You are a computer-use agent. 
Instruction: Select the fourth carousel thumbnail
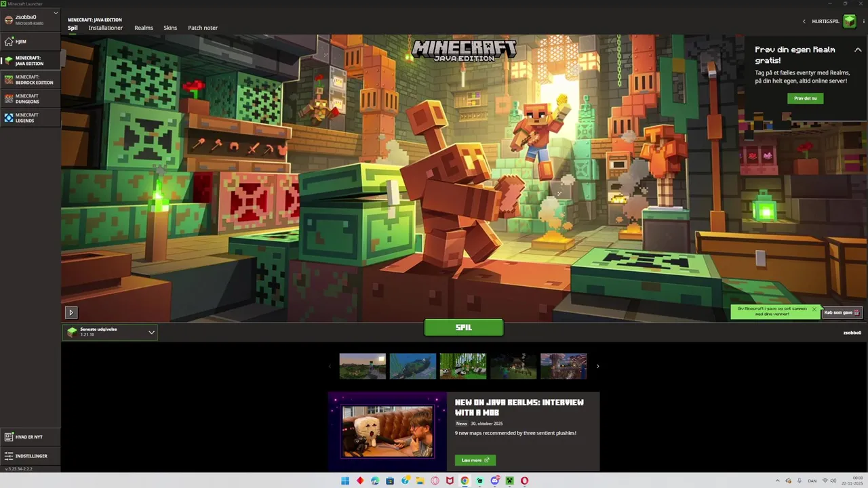(513, 366)
